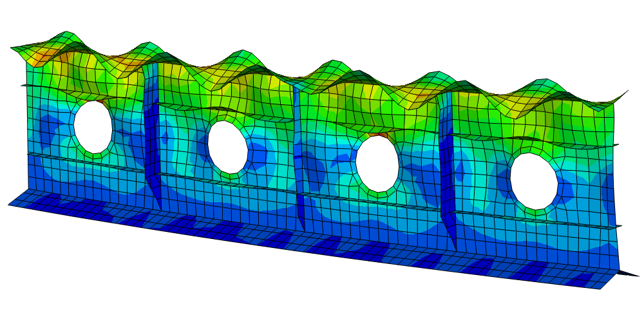Select the lower horizontal stiffener in the rightmost bay
The width and height of the screenshot is (644, 322).
pos(535,220)
